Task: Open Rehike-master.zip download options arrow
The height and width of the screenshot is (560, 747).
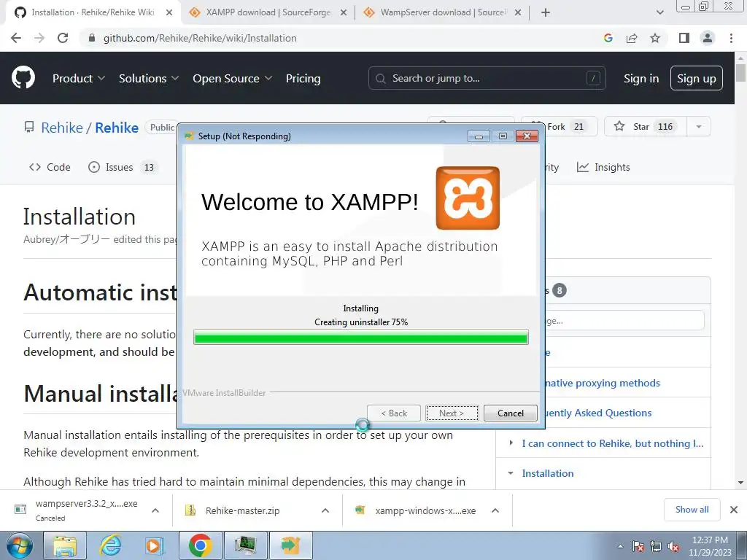Action: click(325, 510)
